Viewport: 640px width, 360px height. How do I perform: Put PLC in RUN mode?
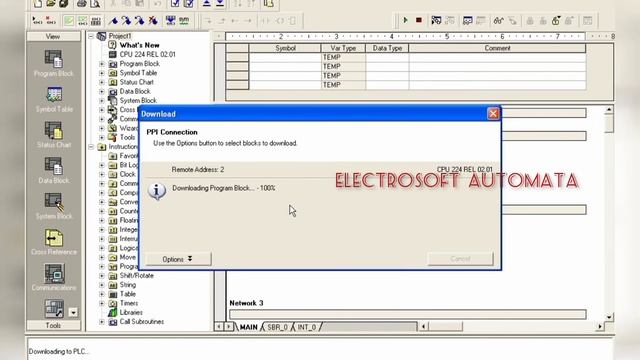click(405, 20)
